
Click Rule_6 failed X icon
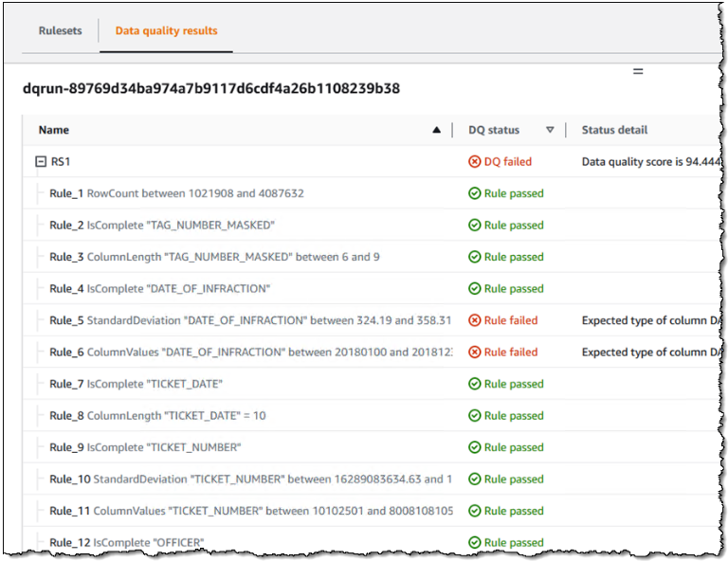pyautogui.click(x=475, y=353)
